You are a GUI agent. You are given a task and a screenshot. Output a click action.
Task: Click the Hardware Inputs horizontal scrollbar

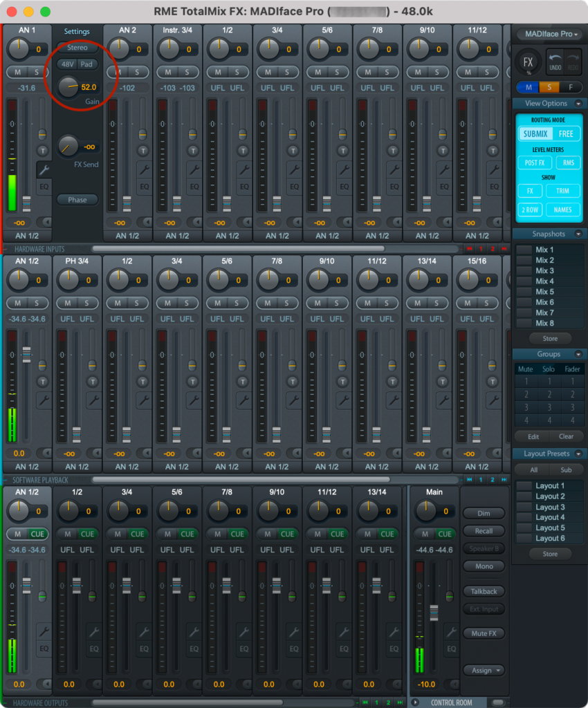(242, 249)
